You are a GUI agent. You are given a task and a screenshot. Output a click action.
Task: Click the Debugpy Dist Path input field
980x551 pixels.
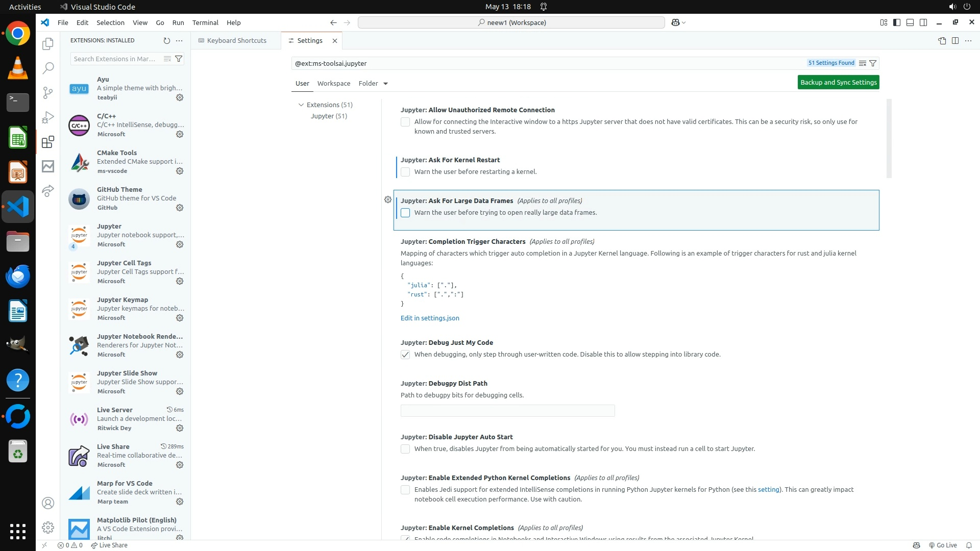[x=507, y=411]
